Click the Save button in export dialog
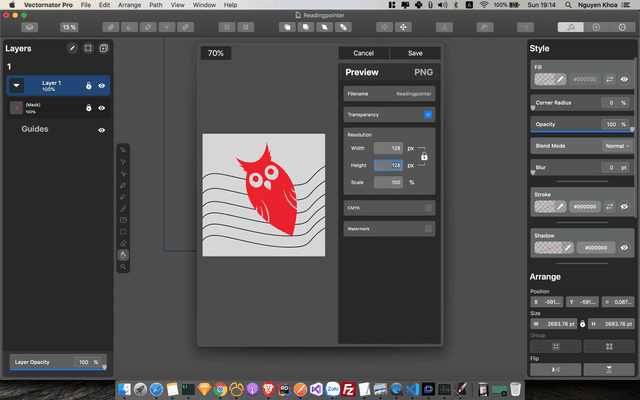Image resolution: width=640 pixels, height=400 pixels. pos(415,53)
